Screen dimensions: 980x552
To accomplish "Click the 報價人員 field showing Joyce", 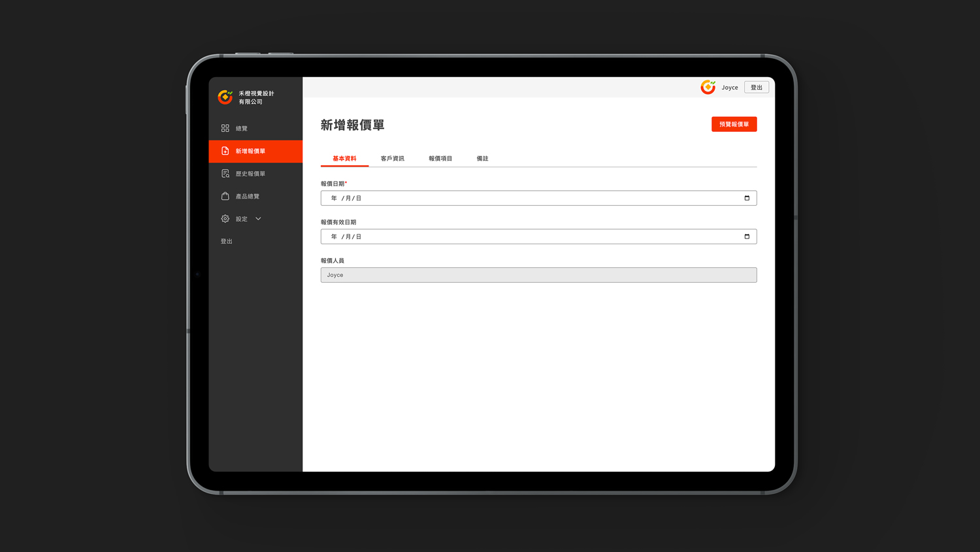I will pos(538,275).
